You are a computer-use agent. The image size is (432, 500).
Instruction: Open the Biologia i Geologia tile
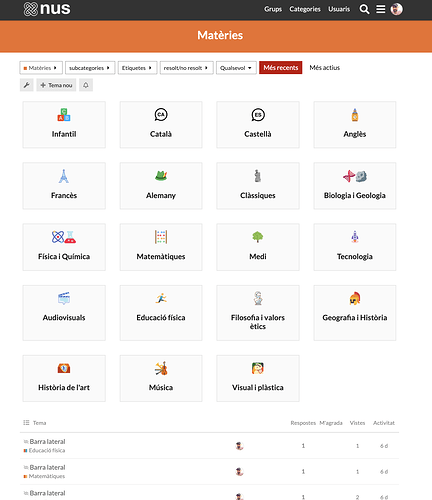point(355,186)
